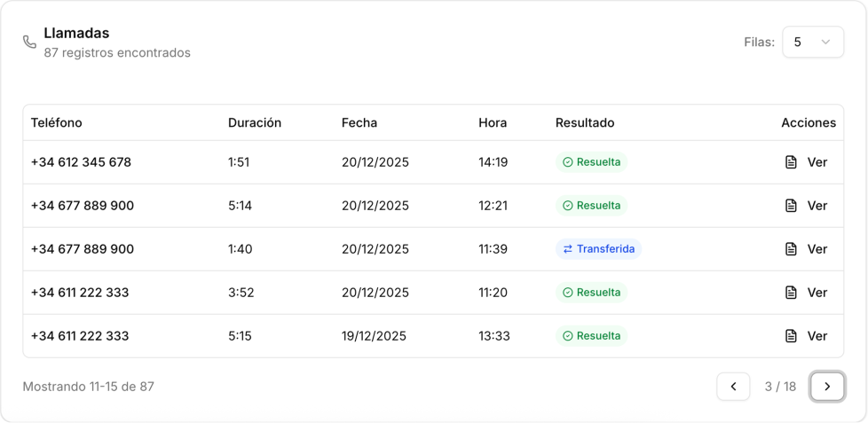Click document icon for the 11:20 call
Viewport: 868px width, 423px height.
point(791,293)
